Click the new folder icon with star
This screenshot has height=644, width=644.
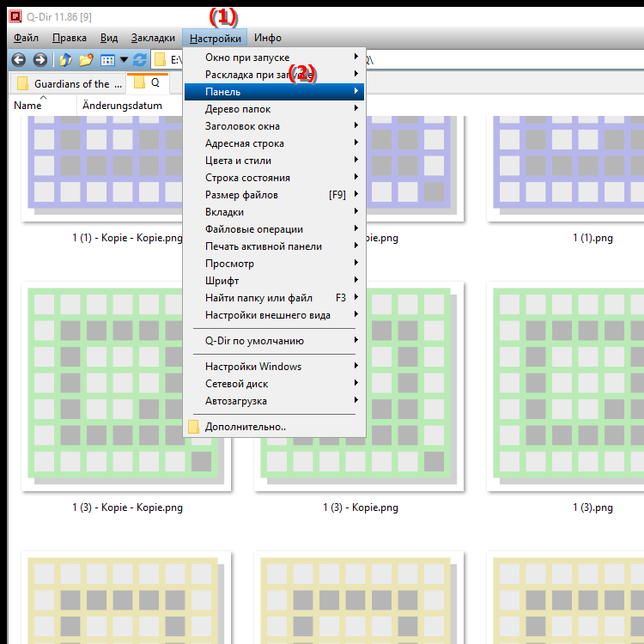point(86,60)
